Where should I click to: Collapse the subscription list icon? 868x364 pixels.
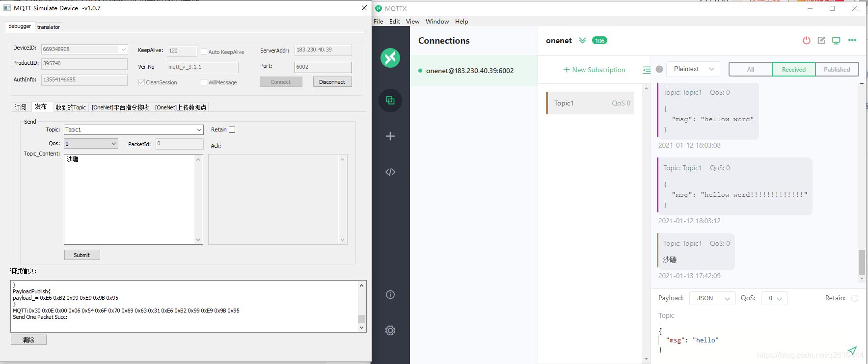(646, 70)
